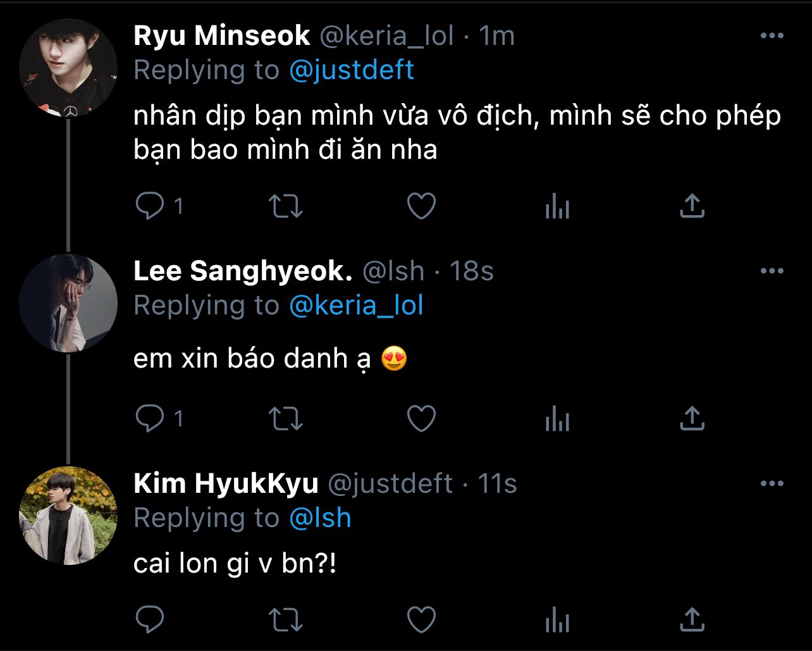Share Ryu Minseok's tweet
Screen dimensions: 812x651
692,206
